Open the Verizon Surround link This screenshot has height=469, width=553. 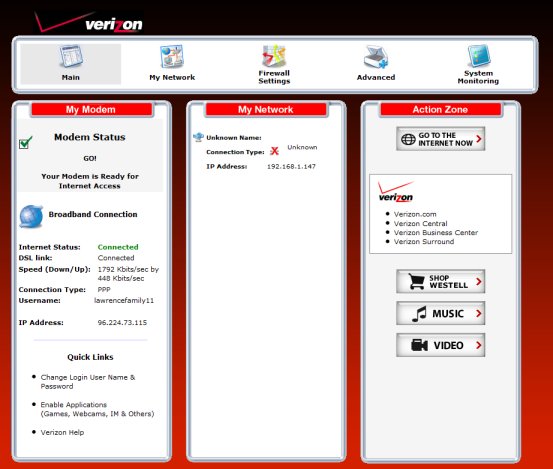[424, 242]
